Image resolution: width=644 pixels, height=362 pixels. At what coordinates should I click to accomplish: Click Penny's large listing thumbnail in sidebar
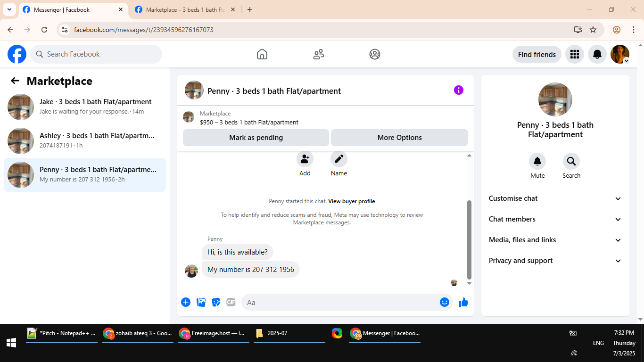pyautogui.click(x=555, y=99)
